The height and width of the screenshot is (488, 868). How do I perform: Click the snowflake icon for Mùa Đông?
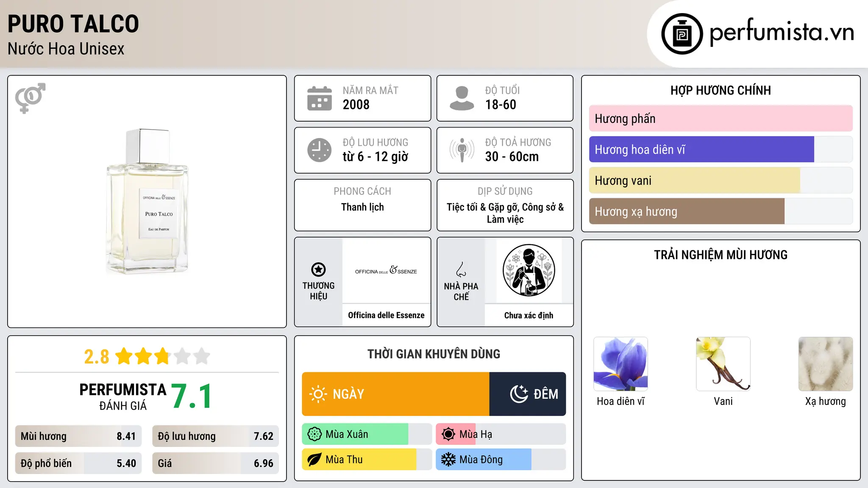click(x=448, y=460)
